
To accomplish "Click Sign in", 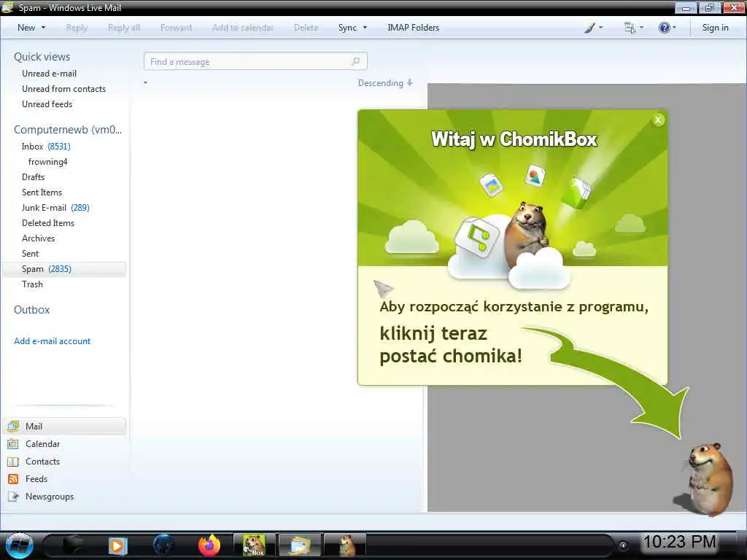I will click(x=715, y=28).
